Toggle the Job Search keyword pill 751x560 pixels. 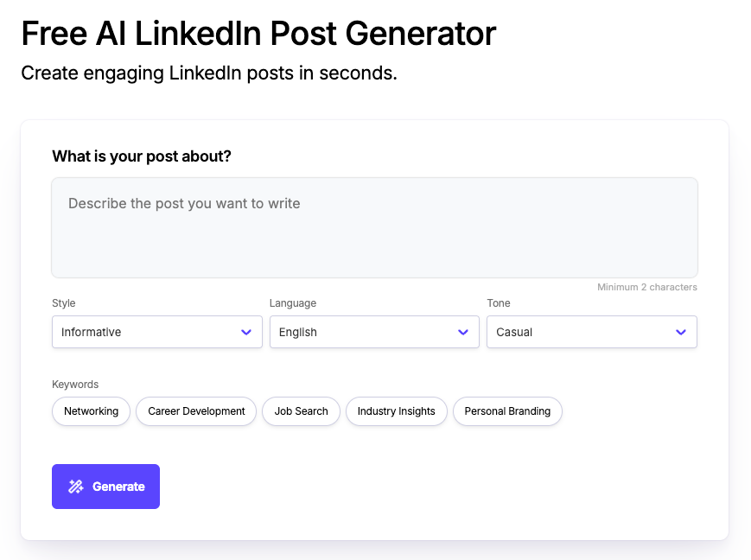tap(301, 411)
